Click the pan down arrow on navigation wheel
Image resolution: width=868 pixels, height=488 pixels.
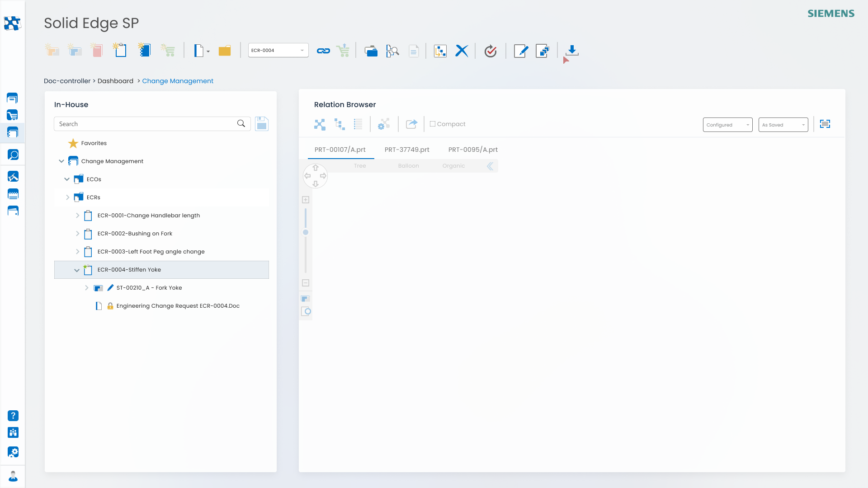click(316, 184)
